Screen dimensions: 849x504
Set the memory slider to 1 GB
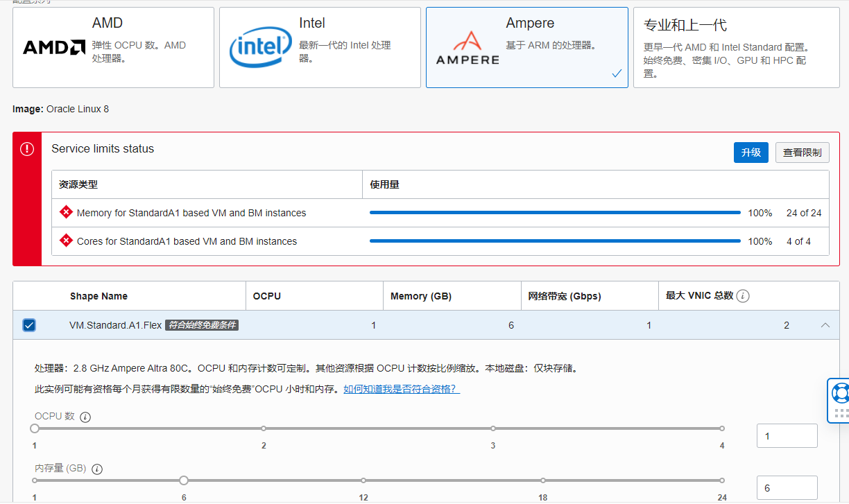pyautogui.click(x=35, y=480)
